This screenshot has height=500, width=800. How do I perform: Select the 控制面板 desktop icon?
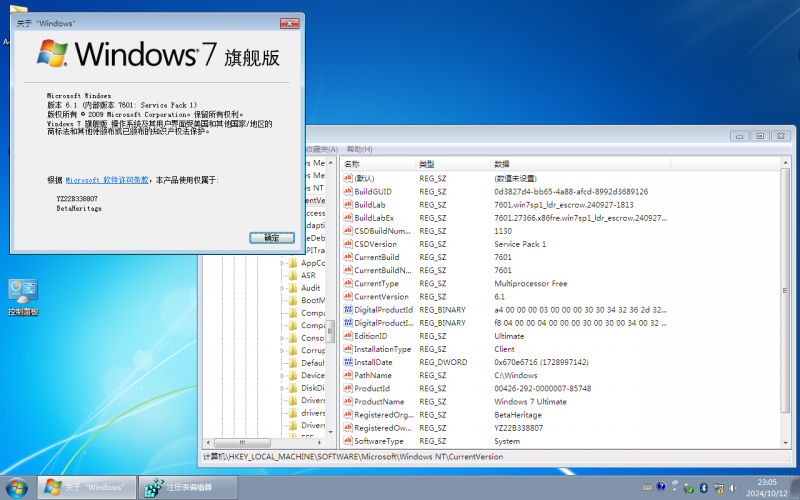(23, 297)
